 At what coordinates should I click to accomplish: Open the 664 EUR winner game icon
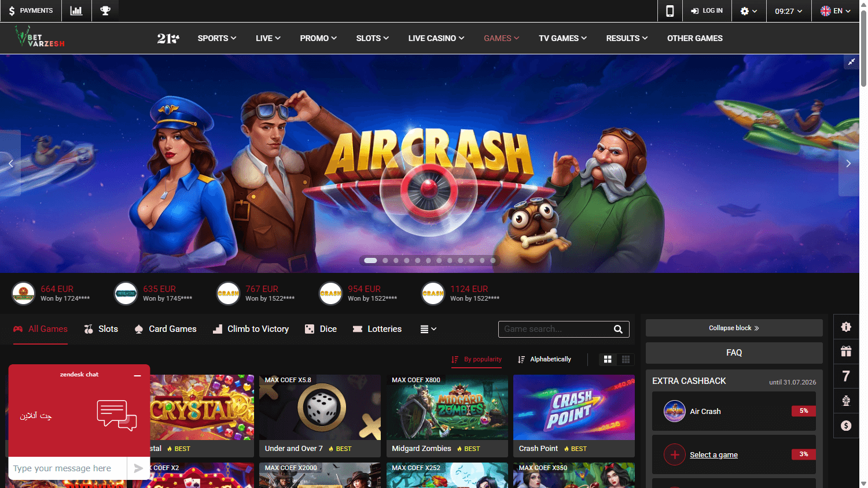coord(24,293)
